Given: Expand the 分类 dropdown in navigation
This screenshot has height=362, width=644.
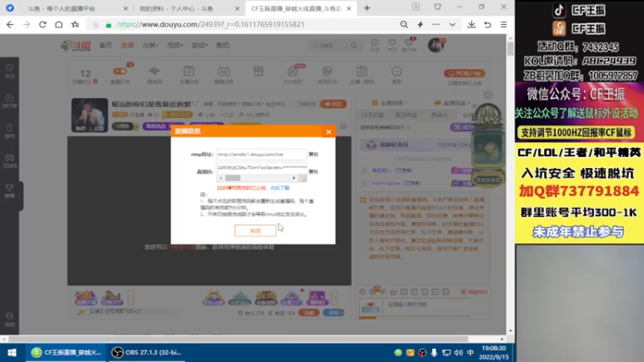Looking at the screenshot, I should point(151,45).
